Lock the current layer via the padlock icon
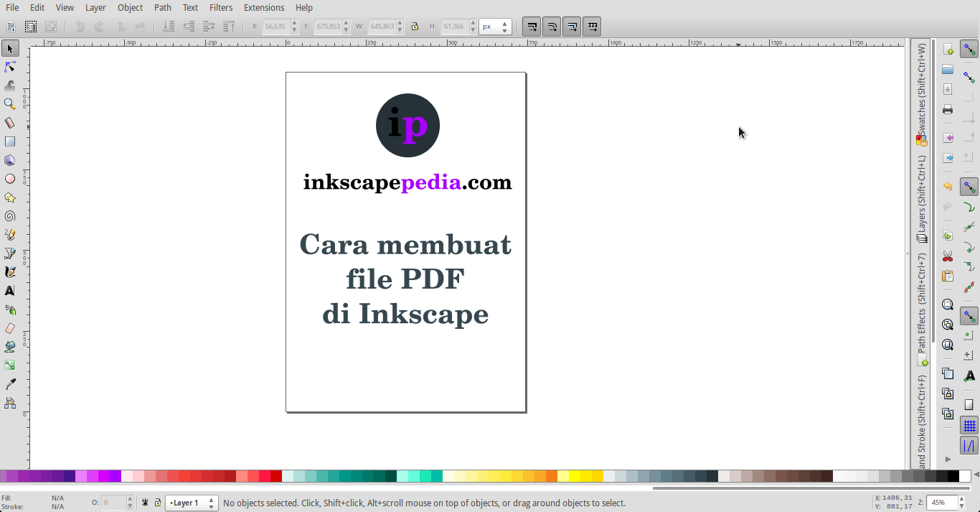This screenshot has width=980, height=512. click(156, 503)
